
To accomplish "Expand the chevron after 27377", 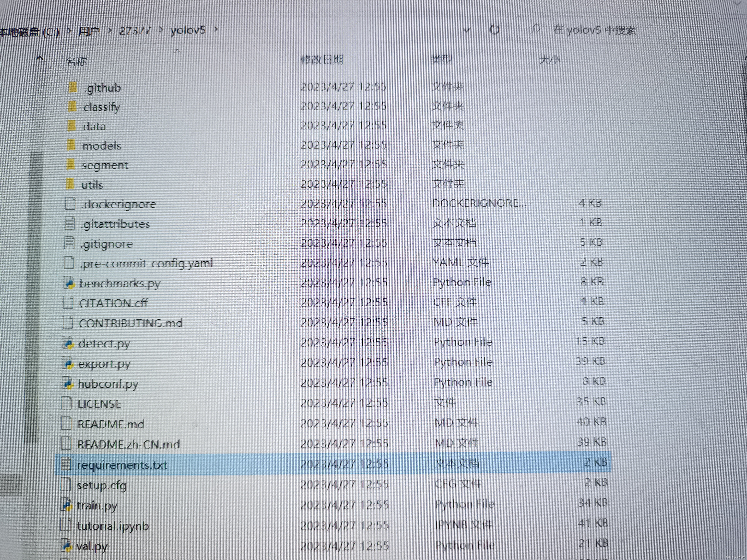I will tap(161, 30).
